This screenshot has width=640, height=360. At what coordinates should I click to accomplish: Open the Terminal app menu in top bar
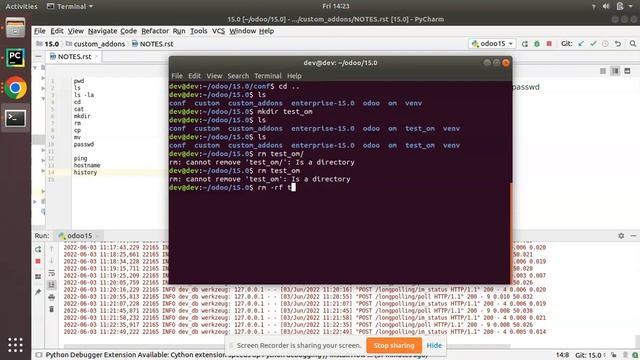coord(70,6)
